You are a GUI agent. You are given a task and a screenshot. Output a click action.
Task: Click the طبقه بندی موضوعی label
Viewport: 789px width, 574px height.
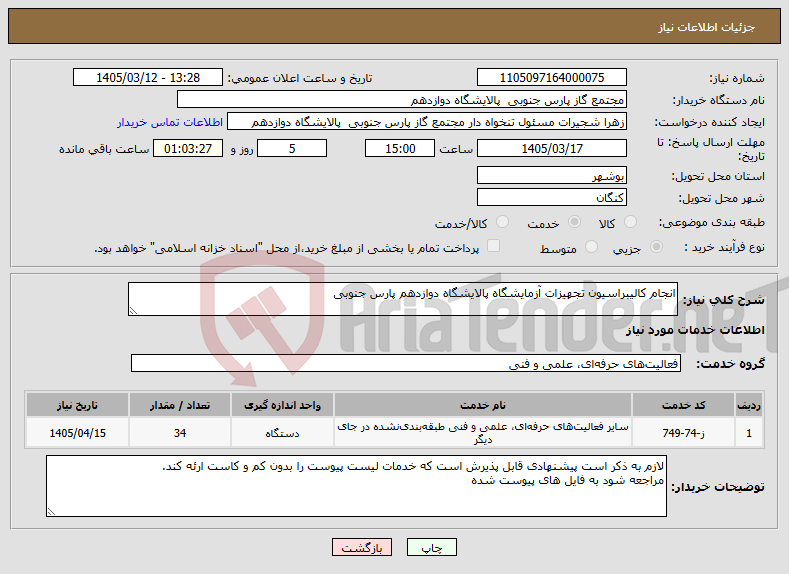(712, 222)
